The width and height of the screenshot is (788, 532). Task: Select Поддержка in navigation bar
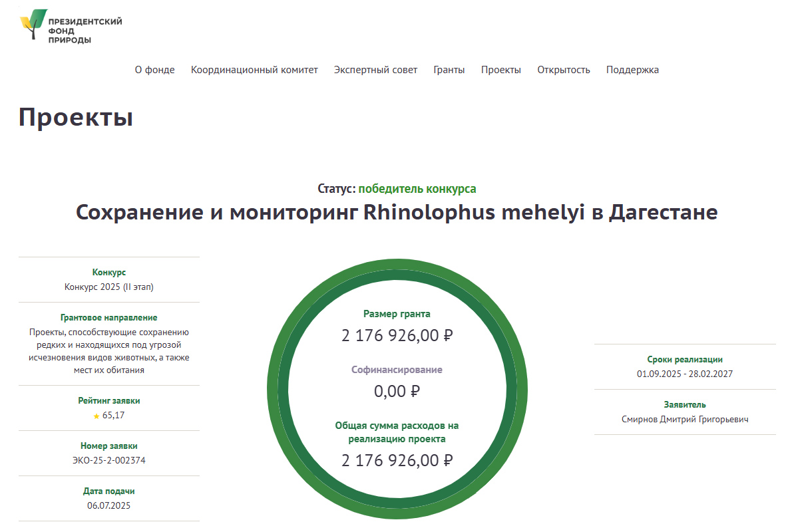click(632, 70)
